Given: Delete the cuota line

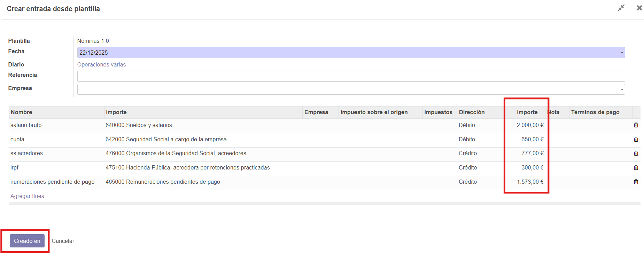Looking at the screenshot, I should (x=636, y=140).
